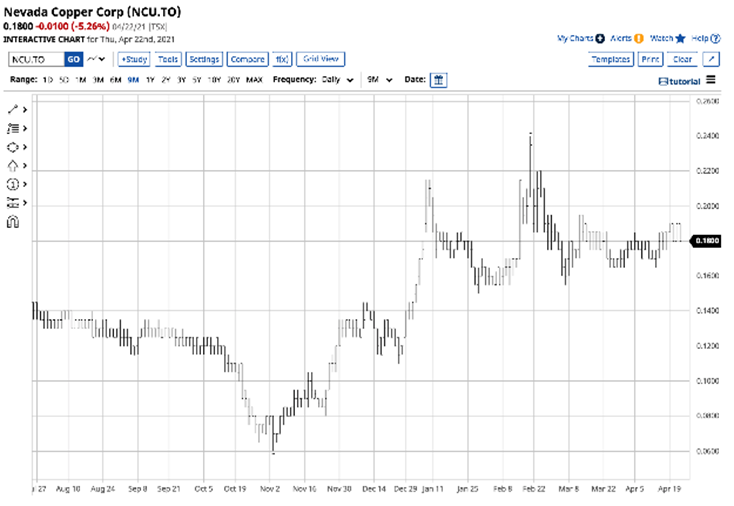734x506 pixels.
Task: Select the 9M range
Action: coord(133,80)
